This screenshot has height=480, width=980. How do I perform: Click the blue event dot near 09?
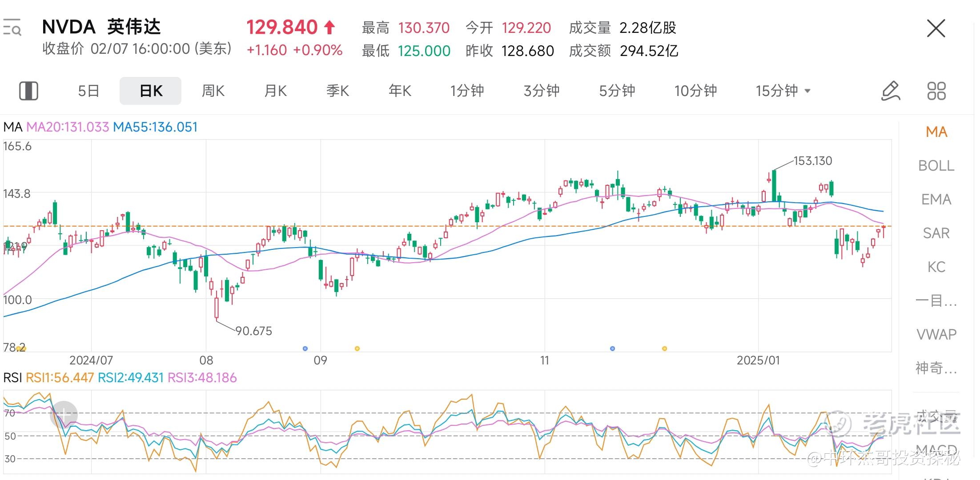(305, 348)
